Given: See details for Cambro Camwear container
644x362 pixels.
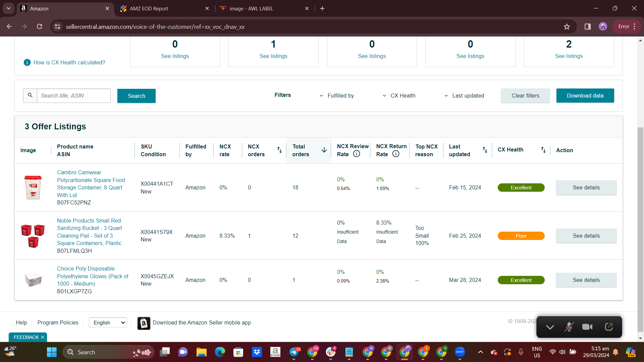Looking at the screenshot, I should click(586, 187).
